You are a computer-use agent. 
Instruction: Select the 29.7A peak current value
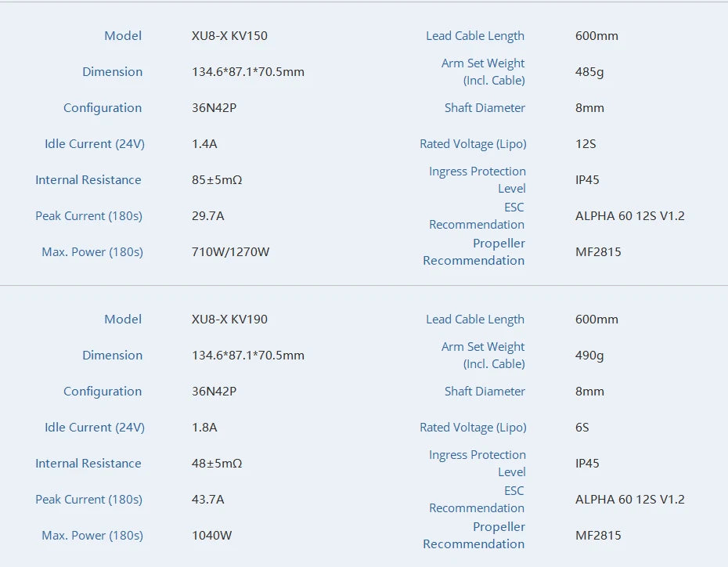pyautogui.click(x=207, y=216)
